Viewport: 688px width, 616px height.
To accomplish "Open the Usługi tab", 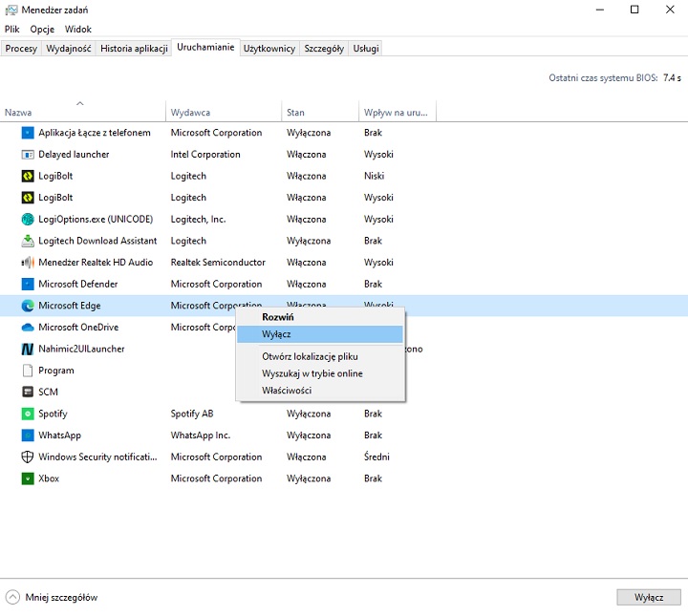I will 365,49.
